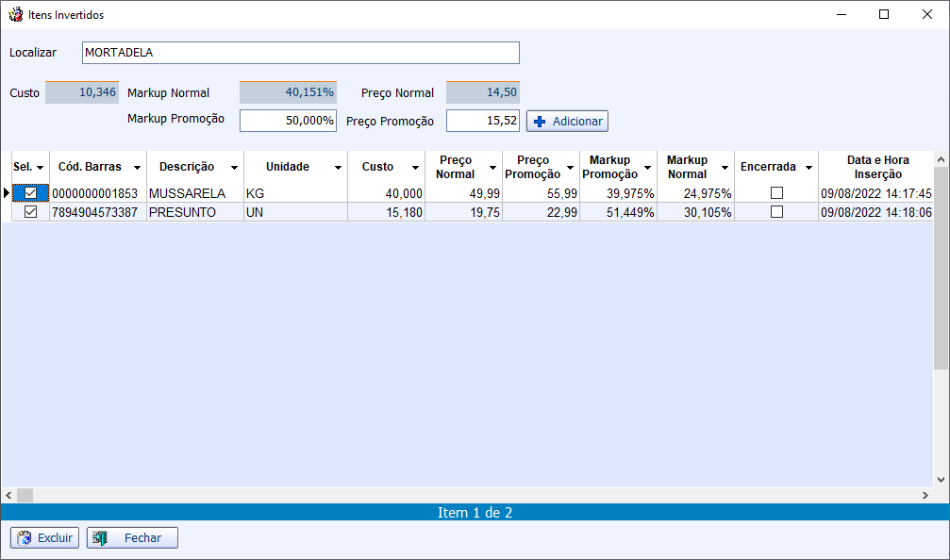Uncheck the selection box for PRESUNTO
Image resolution: width=950 pixels, height=560 pixels.
click(x=31, y=212)
